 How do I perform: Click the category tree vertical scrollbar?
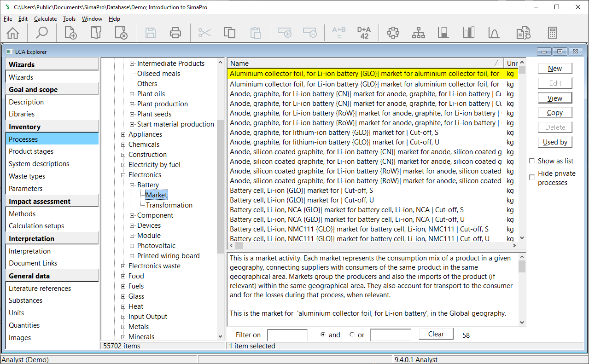pos(221,199)
